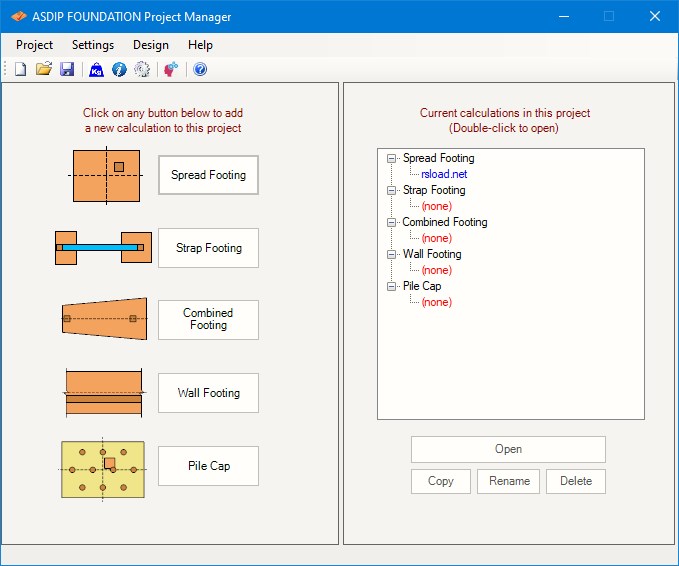Select Strap Footing label in tree
This screenshot has width=679, height=566.
tap(434, 190)
